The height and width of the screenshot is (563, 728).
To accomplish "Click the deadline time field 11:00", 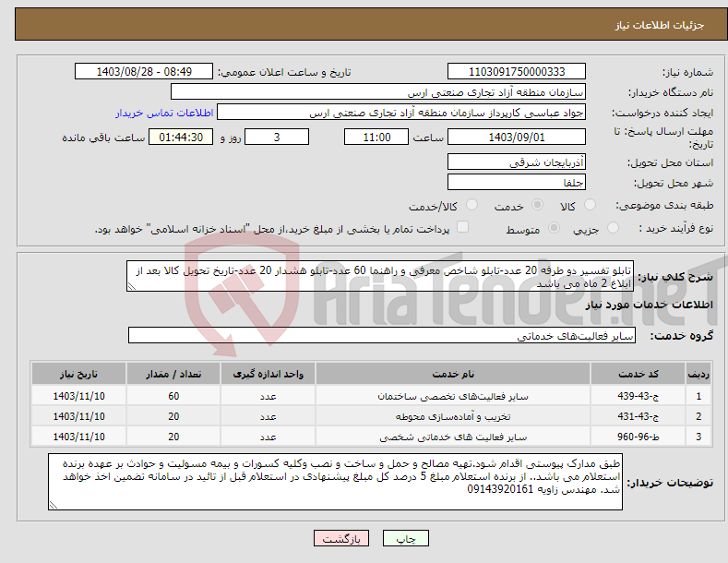I will pyautogui.click(x=376, y=137).
